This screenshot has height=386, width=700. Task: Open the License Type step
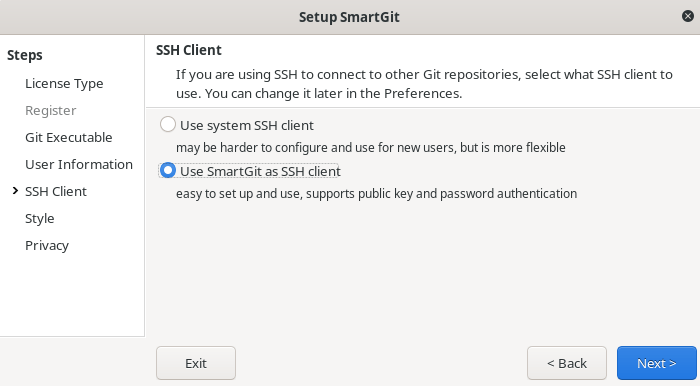pos(64,84)
